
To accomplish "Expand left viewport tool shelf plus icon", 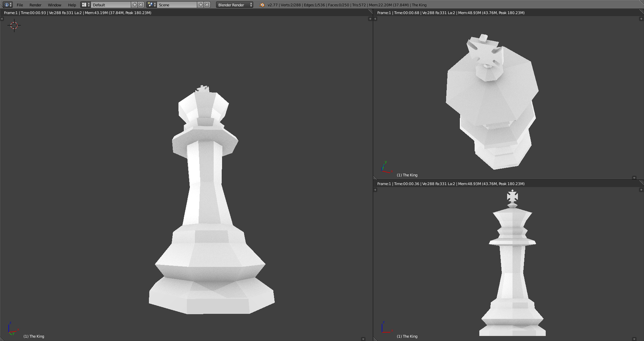I will pyautogui.click(x=2, y=19).
